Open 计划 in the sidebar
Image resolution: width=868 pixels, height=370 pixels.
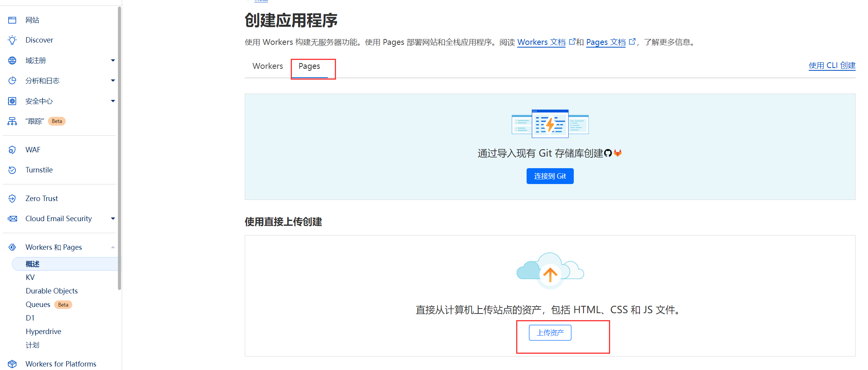click(x=32, y=345)
